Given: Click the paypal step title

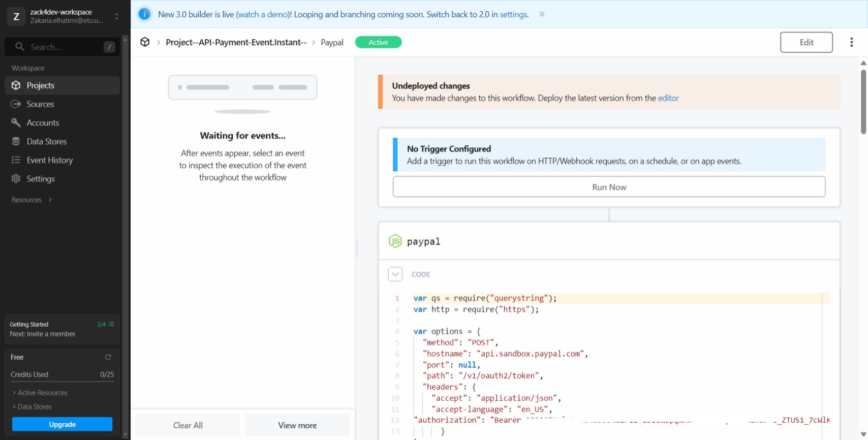Looking at the screenshot, I should [424, 241].
